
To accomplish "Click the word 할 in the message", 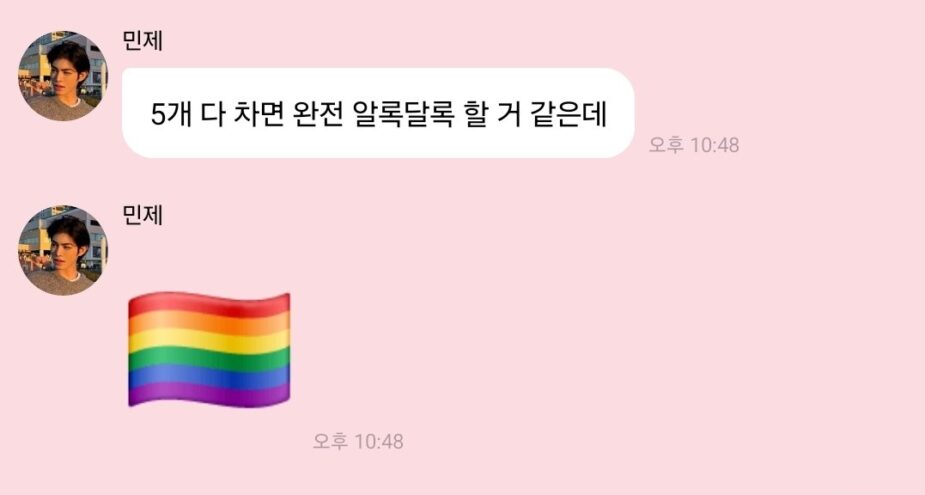I will (475, 114).
